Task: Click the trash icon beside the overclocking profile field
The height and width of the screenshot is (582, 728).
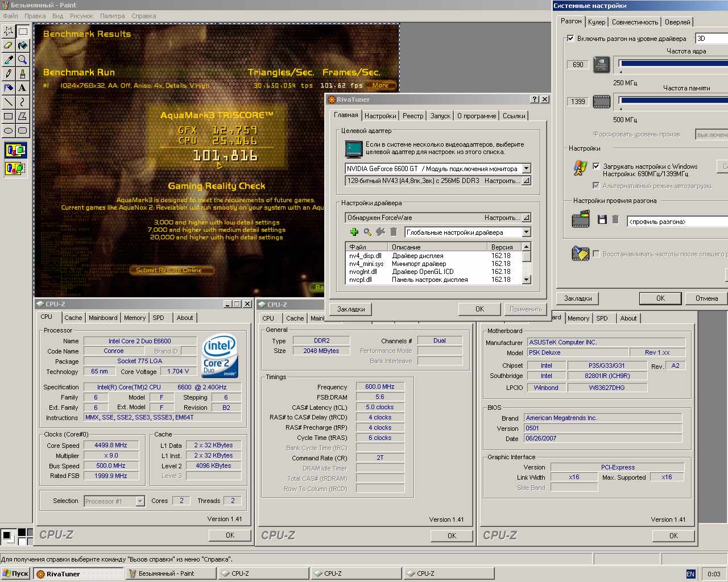Action: click(615, 219)
